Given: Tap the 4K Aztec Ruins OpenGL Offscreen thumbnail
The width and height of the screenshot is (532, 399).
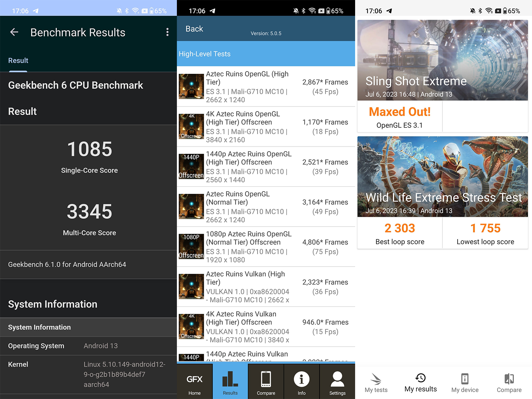Looking at the screenshot, I should pos(191,126).
